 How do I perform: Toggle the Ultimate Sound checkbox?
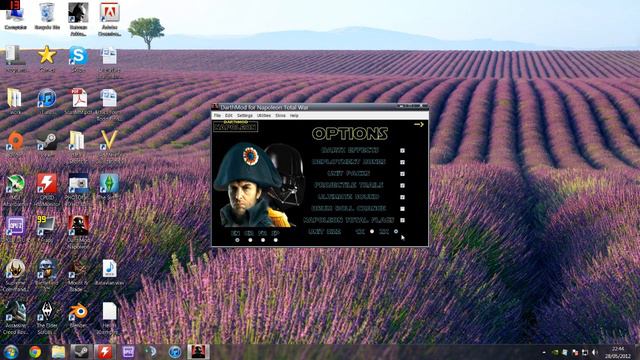point(402,197)
